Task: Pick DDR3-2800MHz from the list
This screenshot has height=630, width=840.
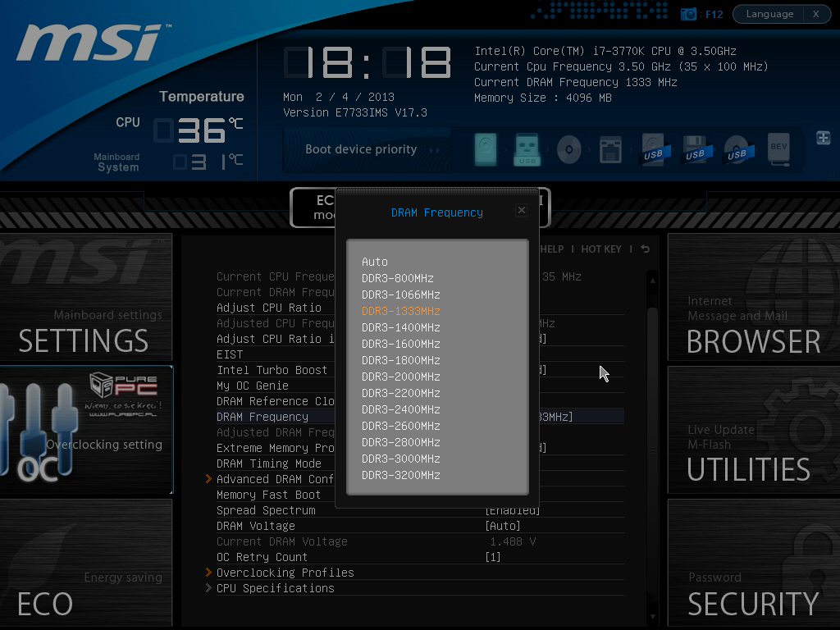Action: pyautogui.click(x=400, y=442)
